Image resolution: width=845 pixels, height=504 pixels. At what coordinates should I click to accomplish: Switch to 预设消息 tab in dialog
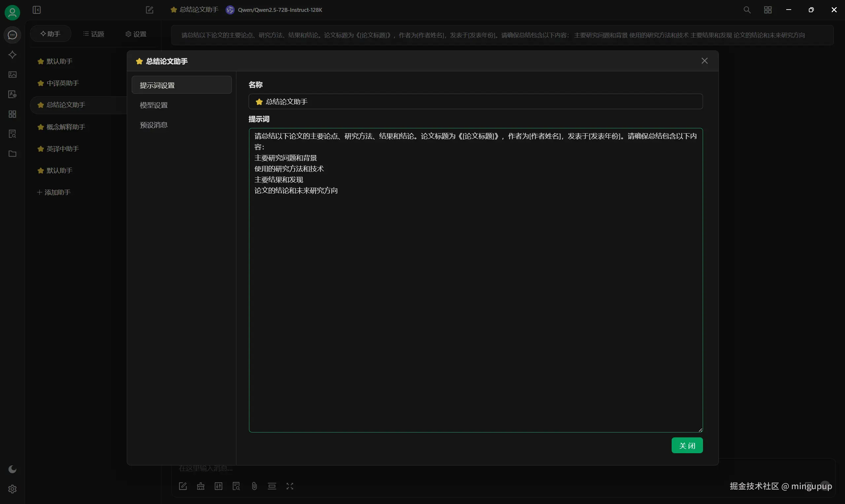pyautogui.click(x=154, y=125)
